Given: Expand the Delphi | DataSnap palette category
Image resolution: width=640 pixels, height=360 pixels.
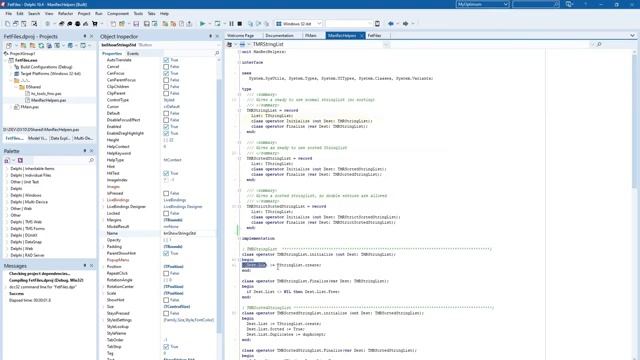Looking at the screenshot, I should pyautogui.click(x=7, y=242).
